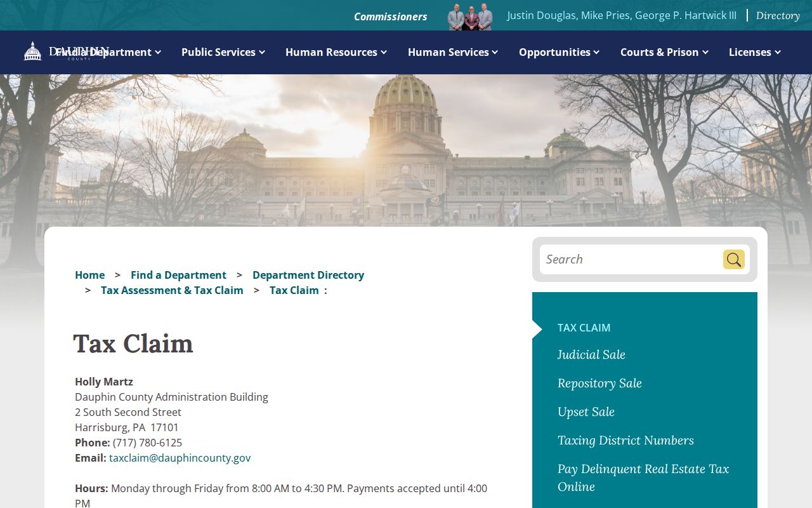Click the phone number (717) 780-6125
Screen dimensions: 812x508
click(147, 443)
